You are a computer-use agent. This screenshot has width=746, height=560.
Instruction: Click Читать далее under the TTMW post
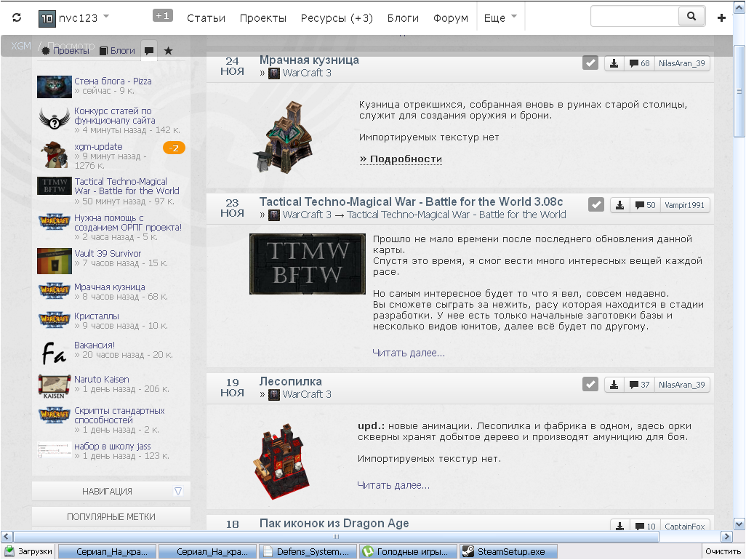(x=409, y=353)
